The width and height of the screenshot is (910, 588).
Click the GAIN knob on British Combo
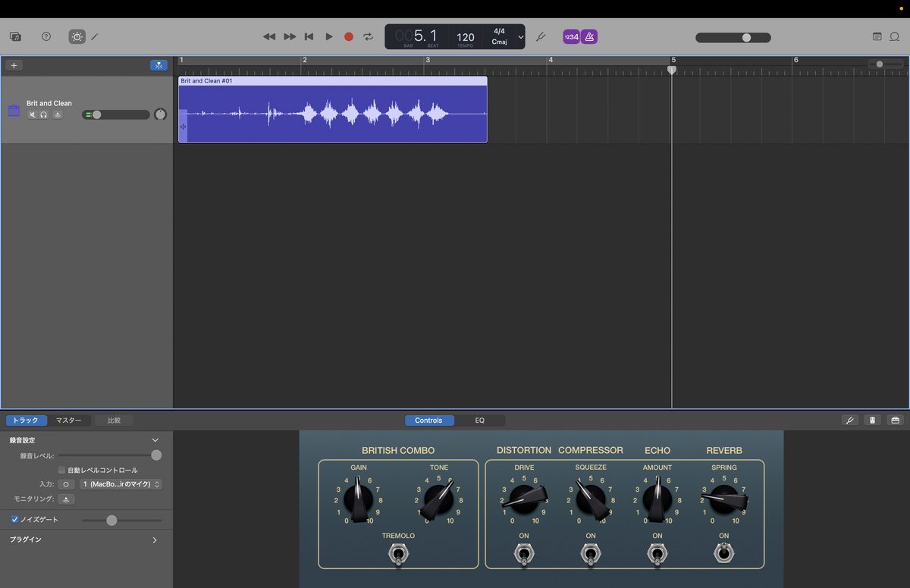(358, 500)
